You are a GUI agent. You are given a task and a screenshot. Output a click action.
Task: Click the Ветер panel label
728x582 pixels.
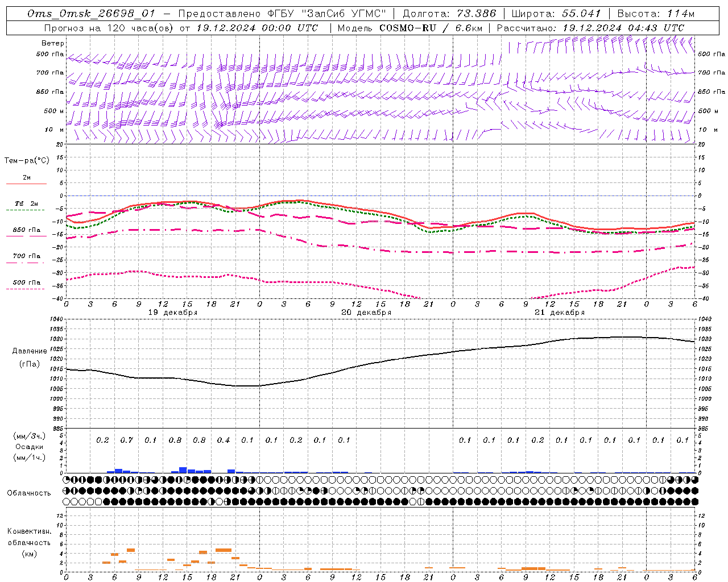(53, 43)
